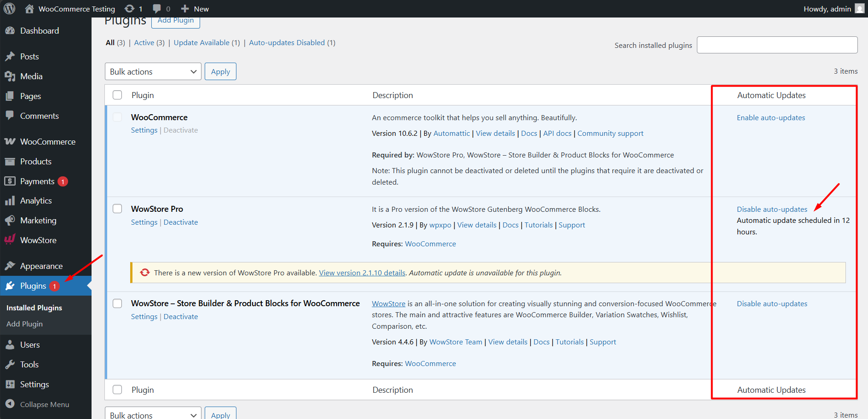This screenshot has width=868, height=419.
Task: Open the WooCommerce Testing home icon
Action: click(29, 9)
